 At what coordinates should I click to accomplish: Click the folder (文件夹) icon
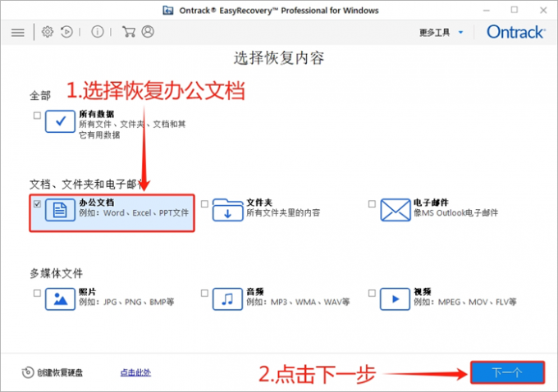tap(228, 210)
